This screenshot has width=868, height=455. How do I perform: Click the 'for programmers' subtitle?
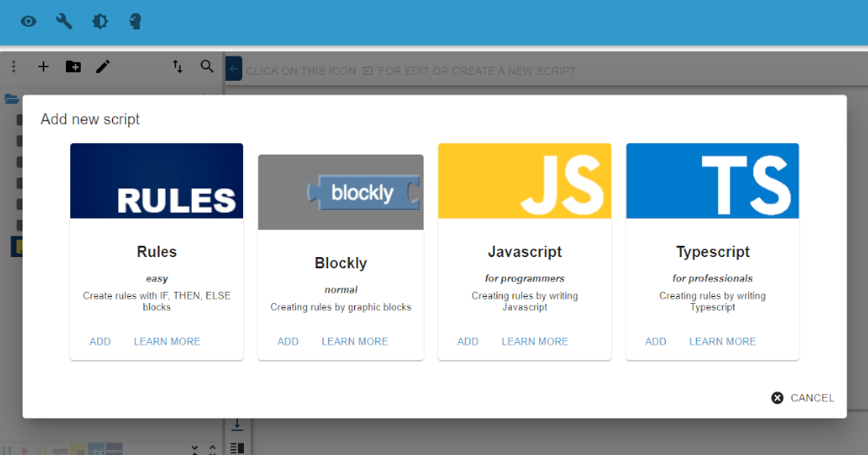[x=525, y=279]
